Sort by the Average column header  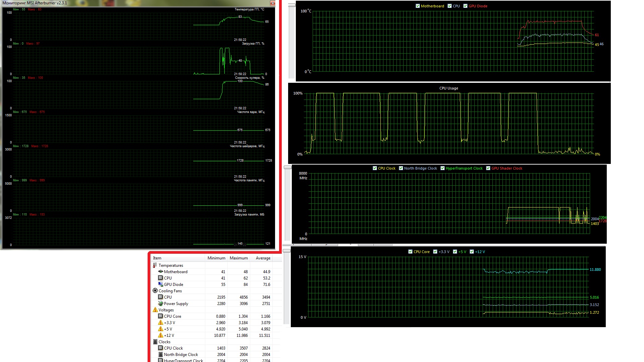[263, 258]
